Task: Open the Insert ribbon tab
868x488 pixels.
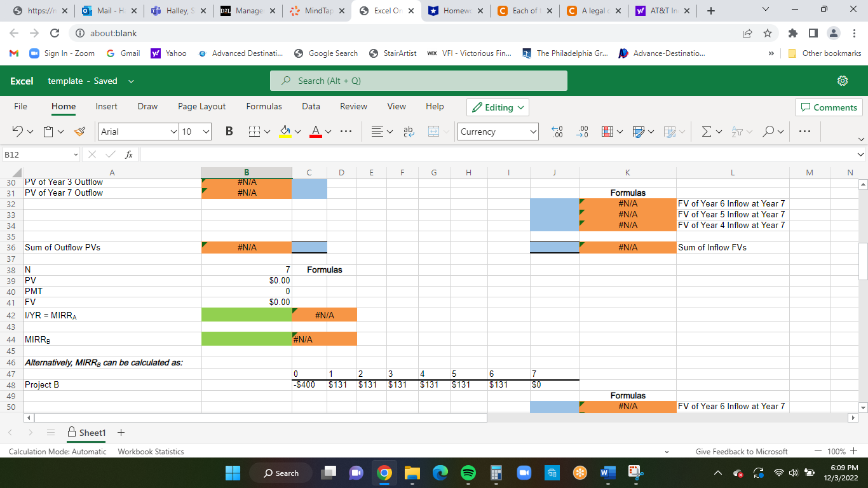Action: pos(106,106)
